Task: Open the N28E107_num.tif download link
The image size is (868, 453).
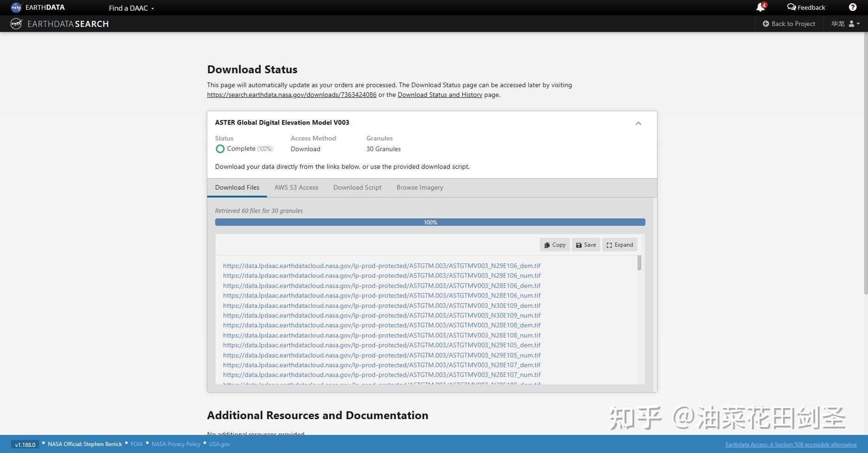Action: click(382, 375)
